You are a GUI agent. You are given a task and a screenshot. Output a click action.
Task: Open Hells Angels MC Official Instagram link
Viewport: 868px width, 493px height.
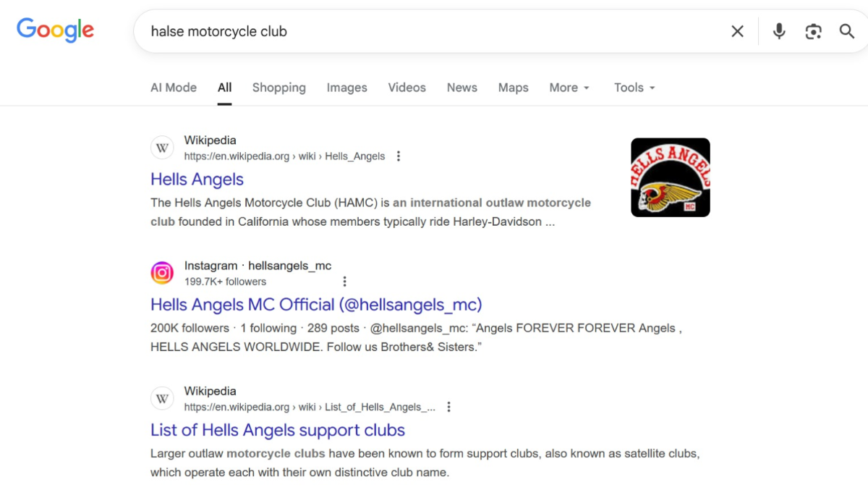click(316, 305)
